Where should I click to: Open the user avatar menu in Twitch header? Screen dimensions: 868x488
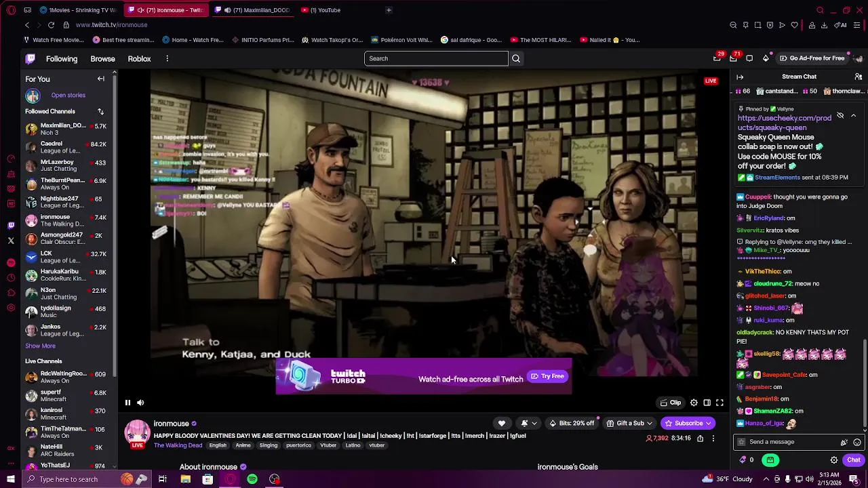859,58
